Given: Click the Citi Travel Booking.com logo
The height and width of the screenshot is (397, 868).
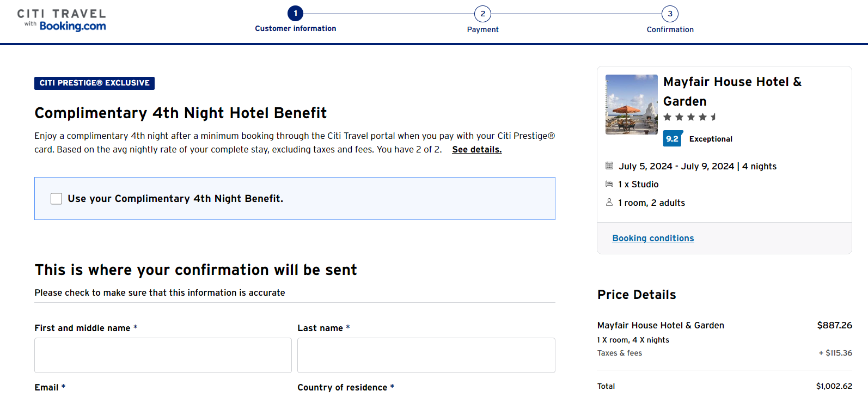Looking at the screenshot, I should pyautogui.click(x=62, y=20).
